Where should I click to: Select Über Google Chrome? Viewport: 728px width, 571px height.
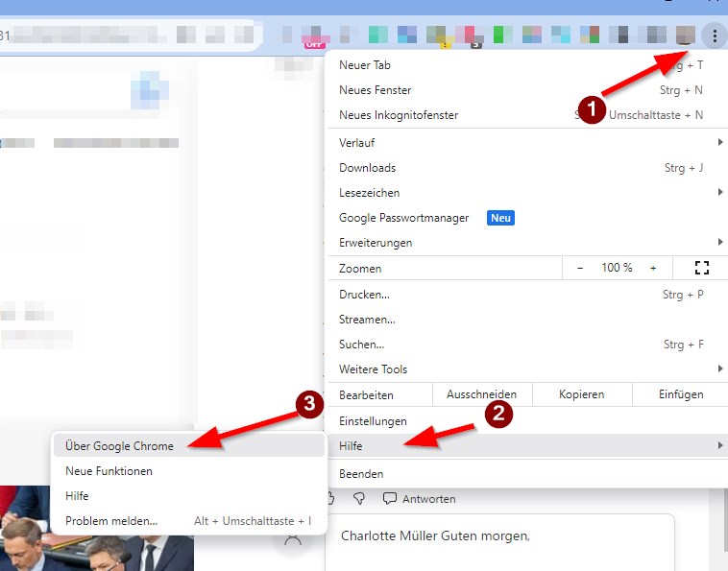tap(188, 446)
